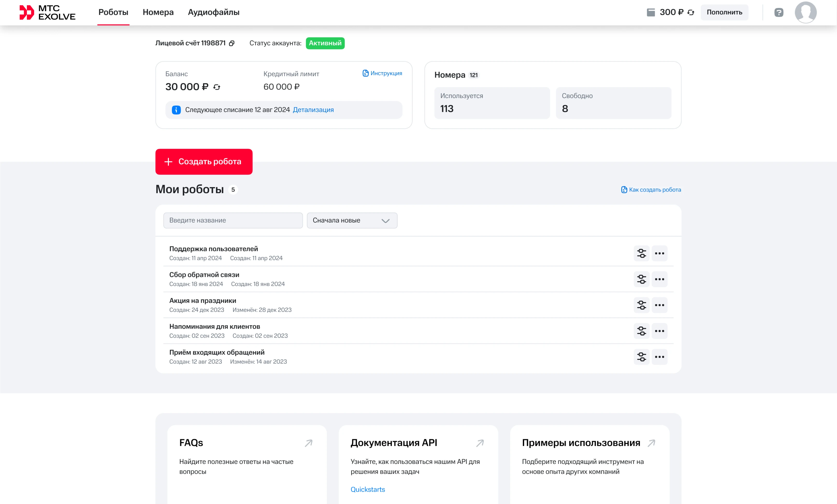The height and width of the screenshot is (504, 837).
Task: Open more options for Приём входящих обращений
Action: (660, 357)
